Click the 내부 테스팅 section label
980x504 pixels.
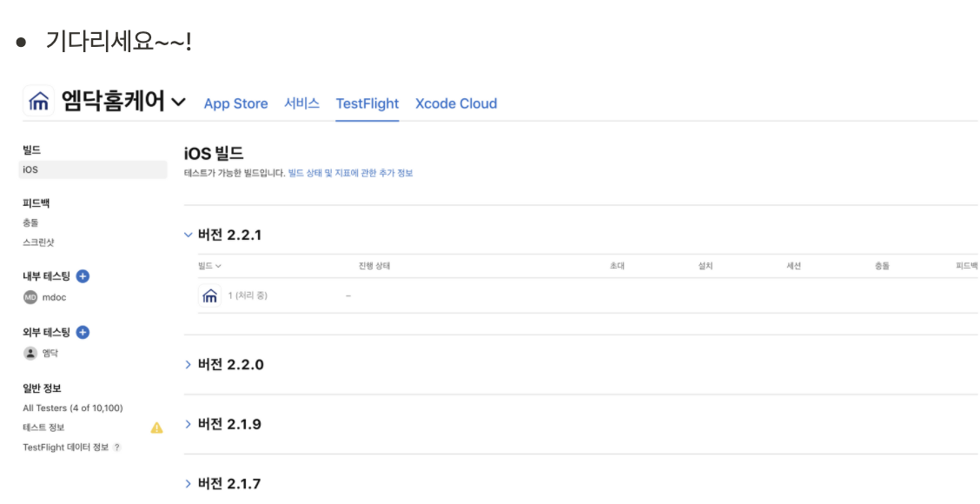(x=47, y=276)
